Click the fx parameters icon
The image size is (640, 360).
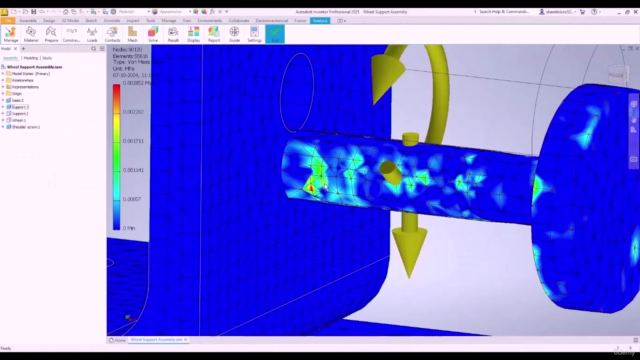pyautogui.click(x=212, y=12)
